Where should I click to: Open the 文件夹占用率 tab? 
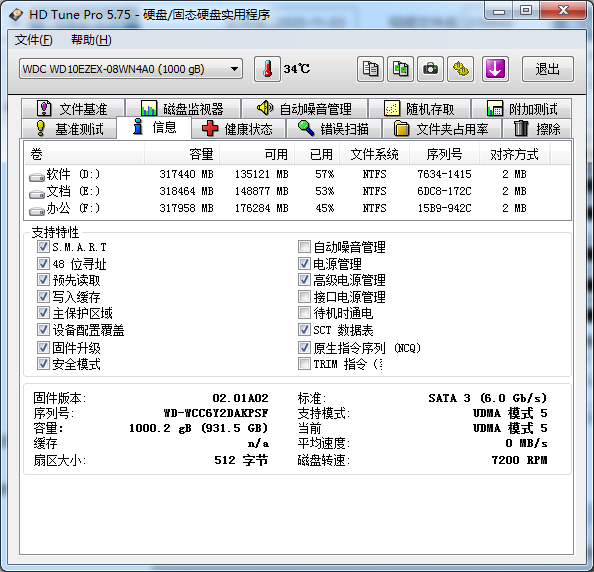(x=442, y=129)
